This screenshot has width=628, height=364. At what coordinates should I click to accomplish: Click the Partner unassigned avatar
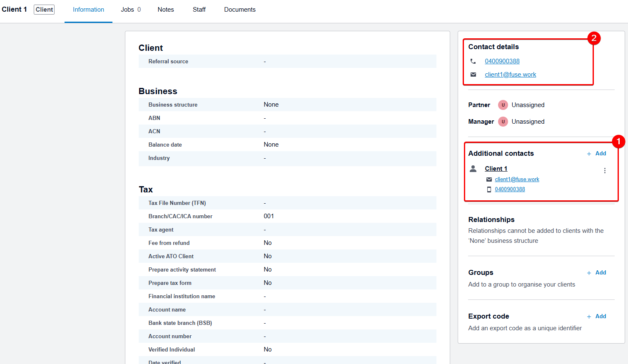point(503,105)
